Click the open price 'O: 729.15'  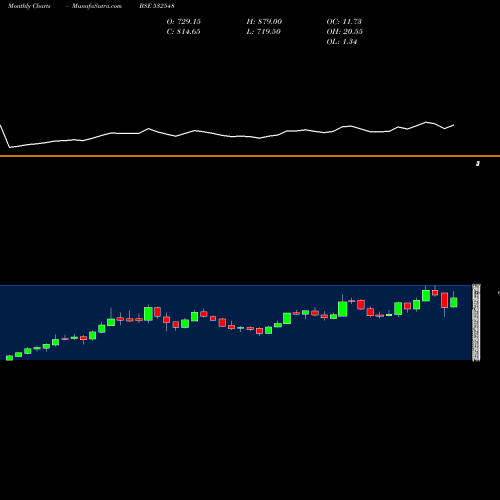point(184,22)
